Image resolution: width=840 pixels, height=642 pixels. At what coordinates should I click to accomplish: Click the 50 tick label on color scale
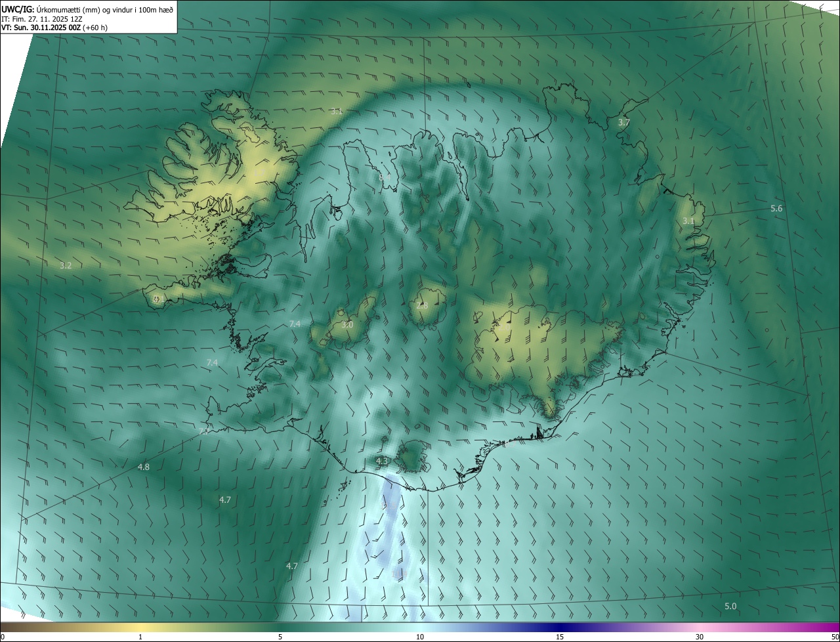[835, 637]
